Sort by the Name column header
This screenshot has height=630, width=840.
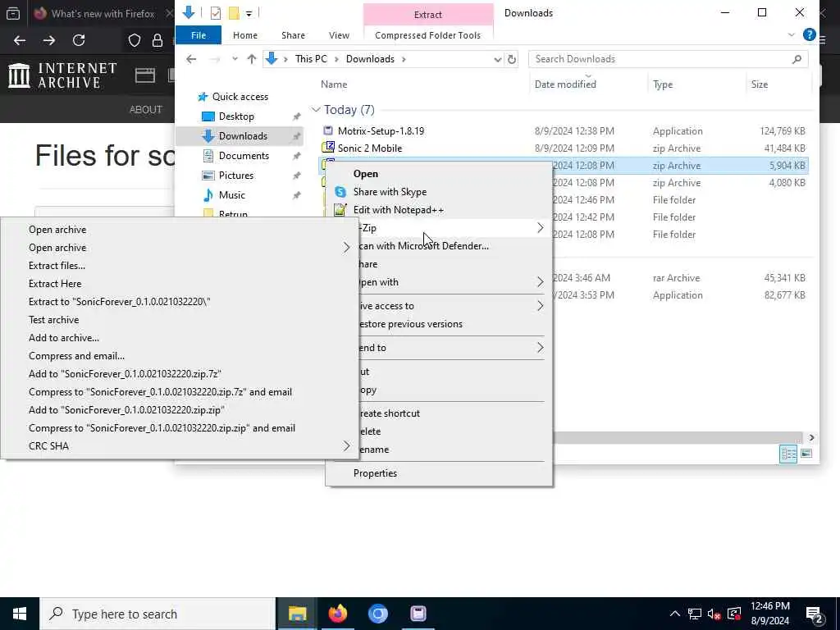(334, 84)
